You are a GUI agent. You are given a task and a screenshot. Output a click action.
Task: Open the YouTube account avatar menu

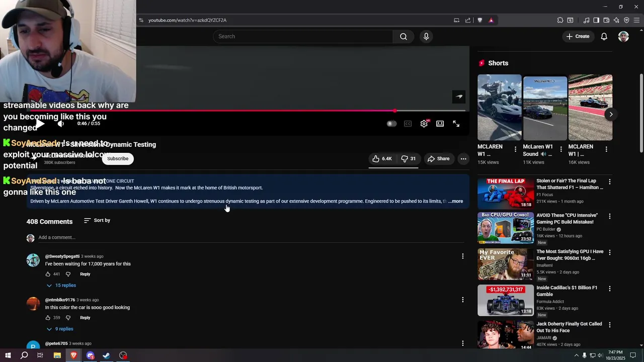click(623, 36)
